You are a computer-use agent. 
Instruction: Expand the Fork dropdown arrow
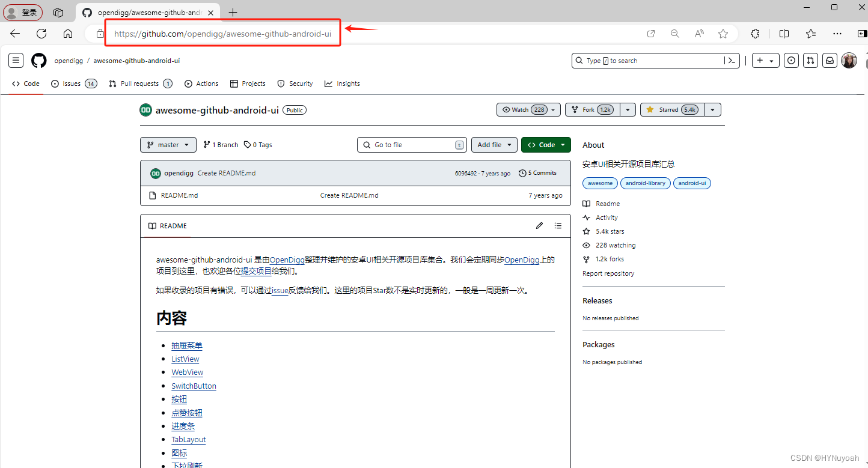pyautogui.click(x=627, y=109)
